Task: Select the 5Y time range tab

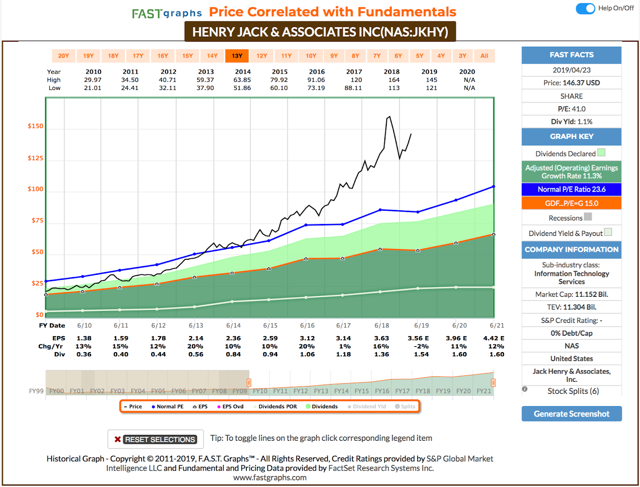Action: coord(420,56)
